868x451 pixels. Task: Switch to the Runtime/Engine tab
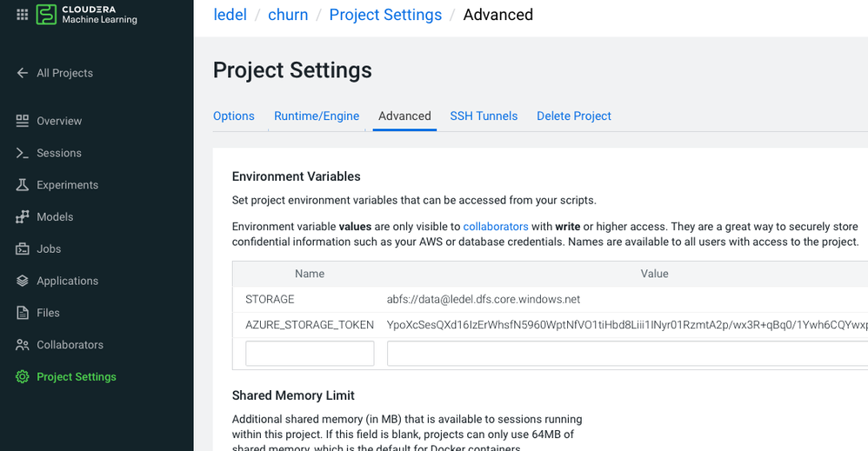(x=317, y=116)
